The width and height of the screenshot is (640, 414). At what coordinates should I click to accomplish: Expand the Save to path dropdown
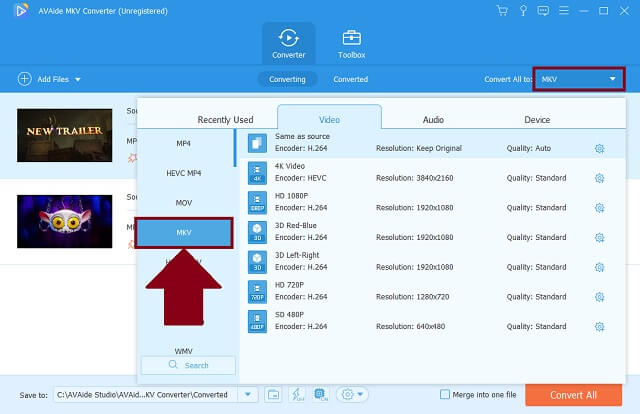(x=248, y=395)
